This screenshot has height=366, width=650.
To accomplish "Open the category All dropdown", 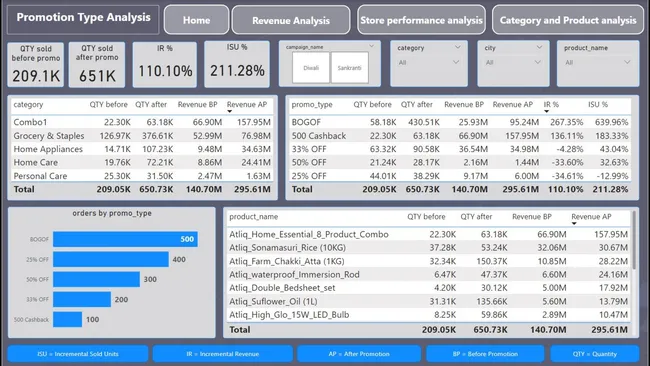I will [x=429, y=63].
